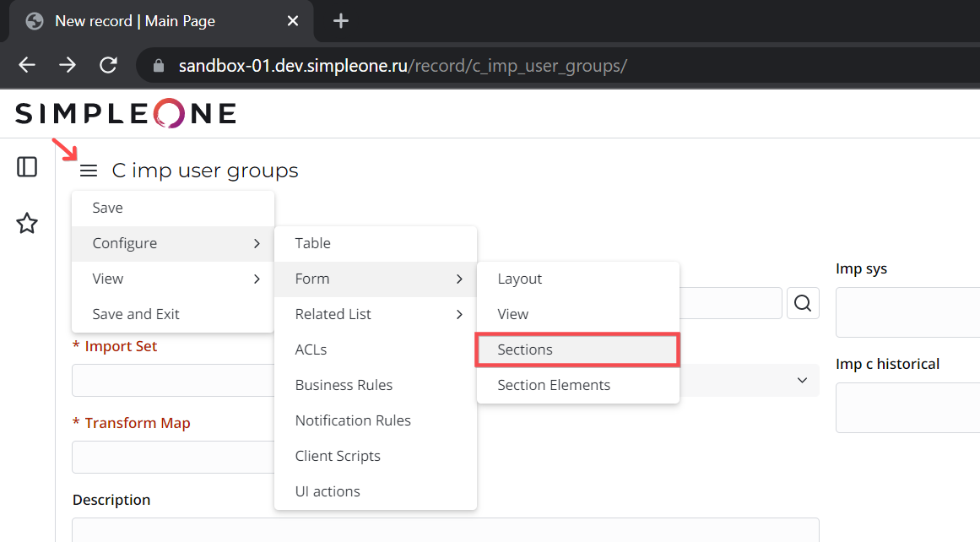Go back with browser back arrow
The height and width of the screenshot is (542, 980).
pyautogui.click(x=27, y=65)
